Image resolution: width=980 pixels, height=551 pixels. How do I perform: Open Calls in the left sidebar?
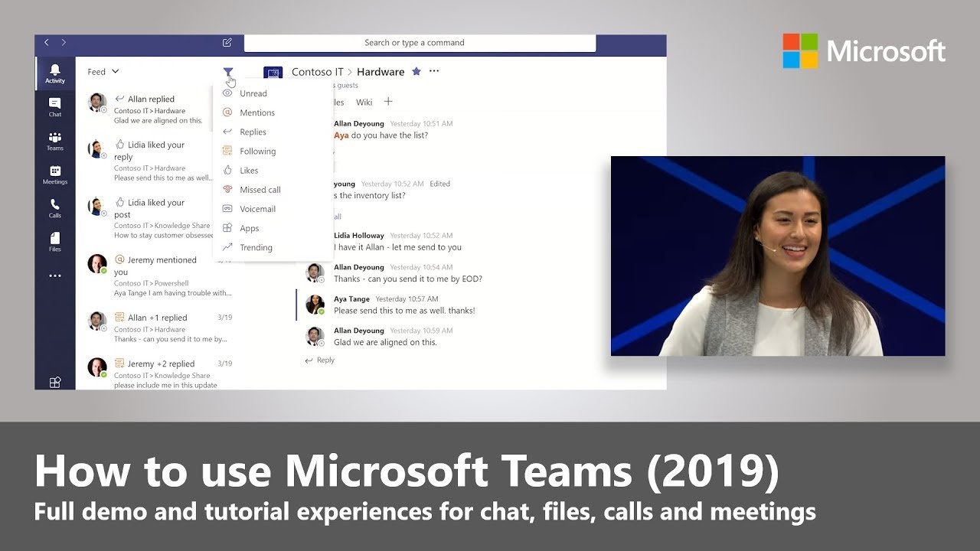tap(55, 208)
